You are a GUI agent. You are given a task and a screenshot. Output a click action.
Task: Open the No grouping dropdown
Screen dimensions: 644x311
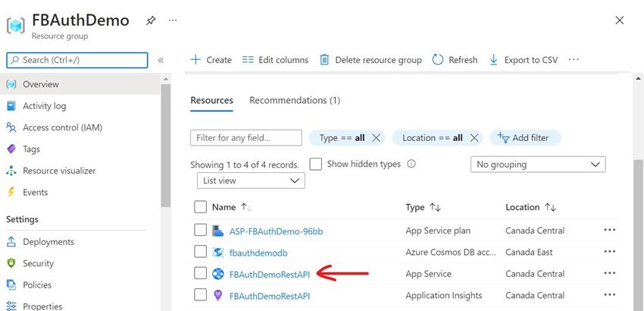538,165
